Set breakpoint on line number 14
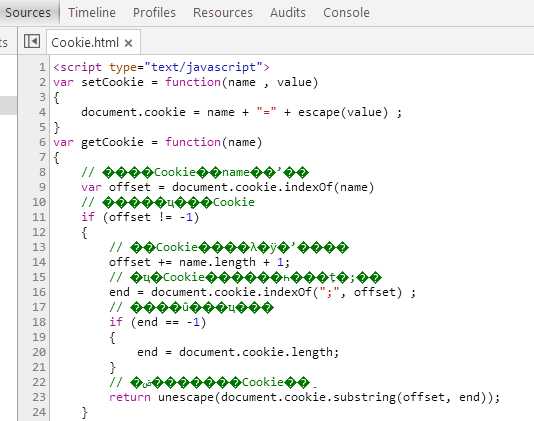 click(39, 262)
